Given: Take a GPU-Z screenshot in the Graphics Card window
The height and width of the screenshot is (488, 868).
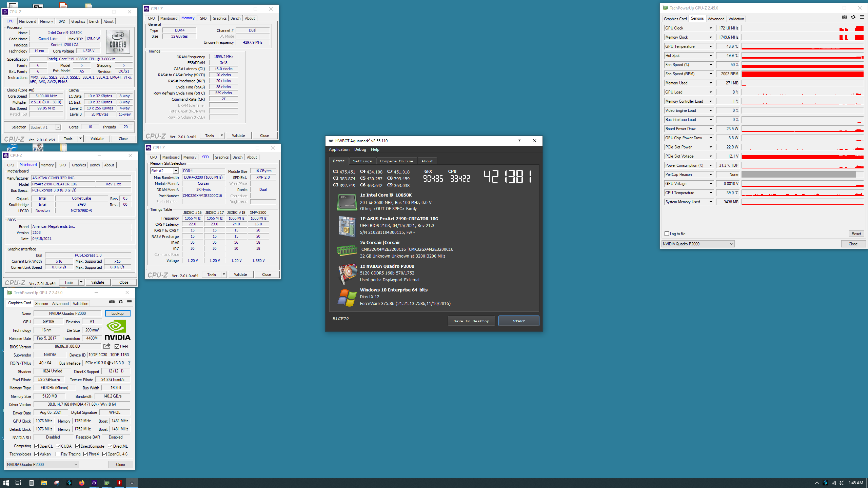Looking at the screenshot, I should (x=112, y=302).
